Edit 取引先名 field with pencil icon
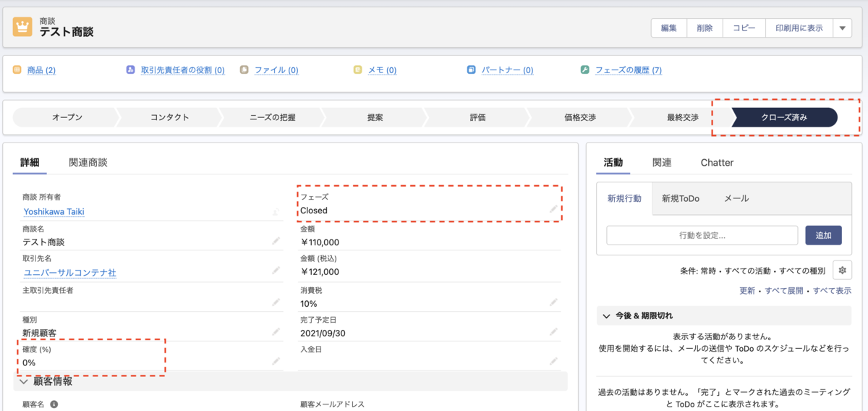Screen dimensions: 868x411 tap(276, 270)
